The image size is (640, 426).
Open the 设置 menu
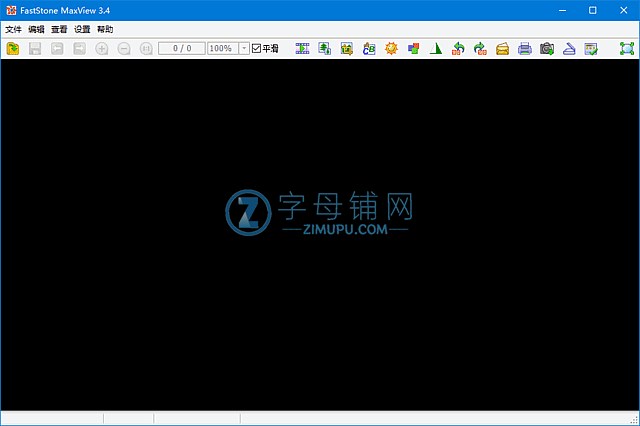(x=82, y=30)
